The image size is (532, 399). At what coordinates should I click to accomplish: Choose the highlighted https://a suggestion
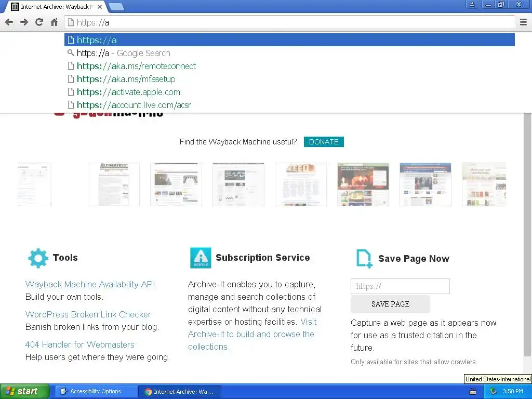[289, 40]
